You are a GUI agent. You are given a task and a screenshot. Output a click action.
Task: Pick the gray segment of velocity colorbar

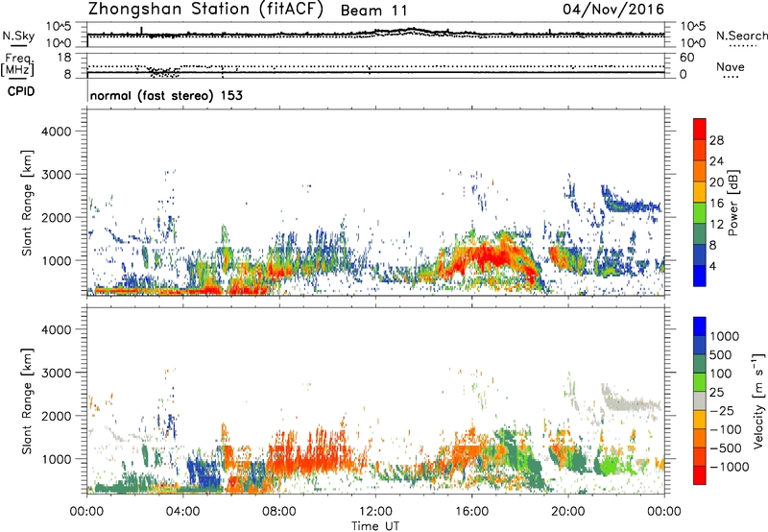(700, 401)
